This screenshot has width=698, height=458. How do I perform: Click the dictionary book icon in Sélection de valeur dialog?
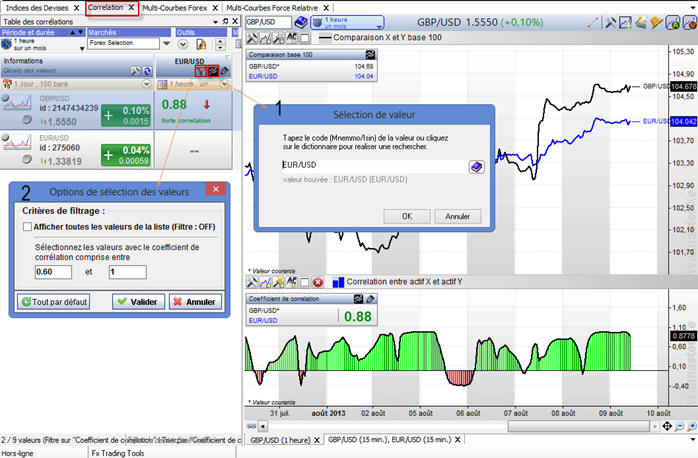click(476, 167)
